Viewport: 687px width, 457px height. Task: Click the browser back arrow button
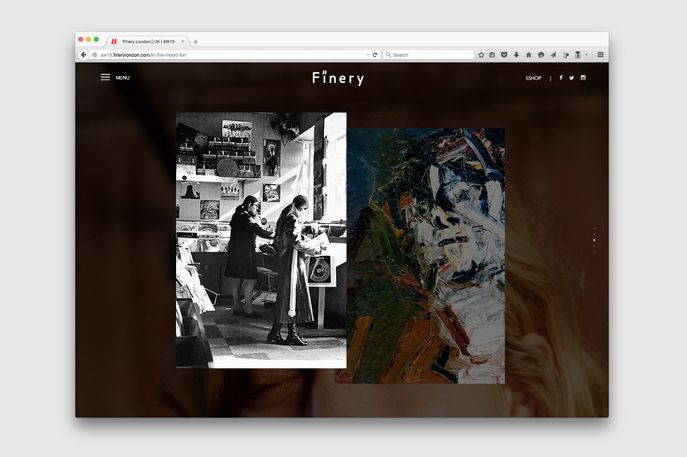pyautogui.click(x=84, y=54)
